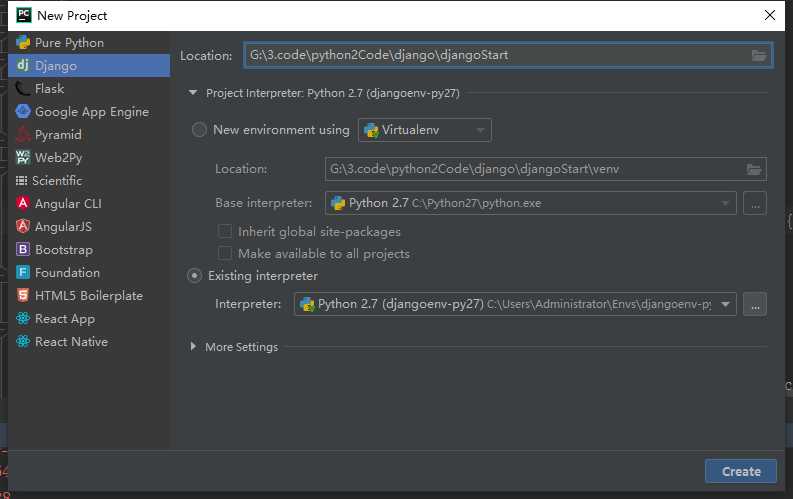The width and height of the screenshot is (793, 499).
Task: Browse folder for project Location
Action: (x=759, y=56)
